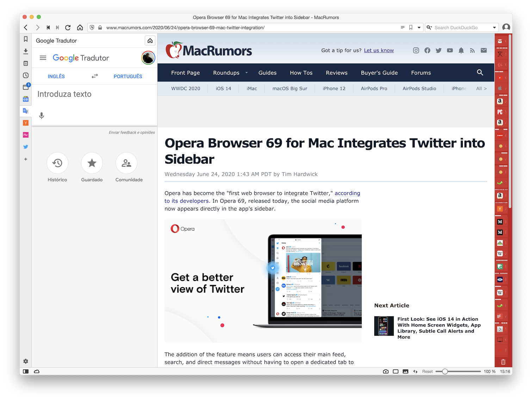Open translation Histórico
The width and height of the screenshot is (532, 401).
click(x=57, y=167)
